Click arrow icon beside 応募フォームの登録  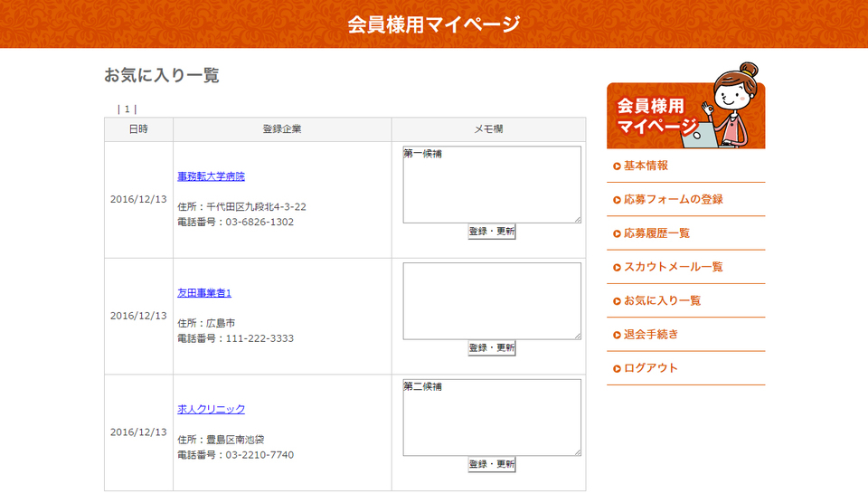617,200
